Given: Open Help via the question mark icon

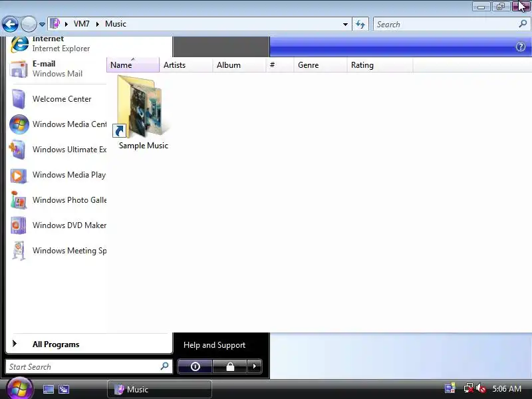Looking at the screenshot, I should coord(521,47).
